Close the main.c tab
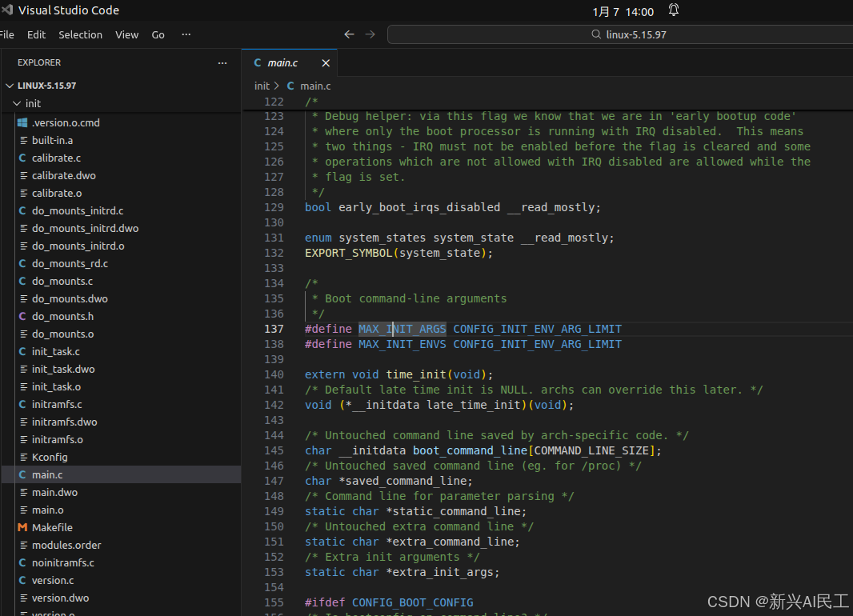Viewport: 853px width, 616px height. click(x=326, y=62)
